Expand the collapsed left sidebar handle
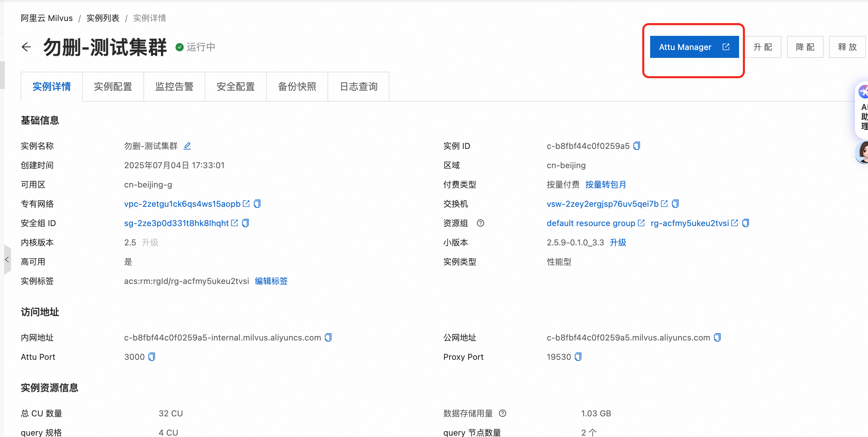The image size is (868, 437). coord(7,260)
